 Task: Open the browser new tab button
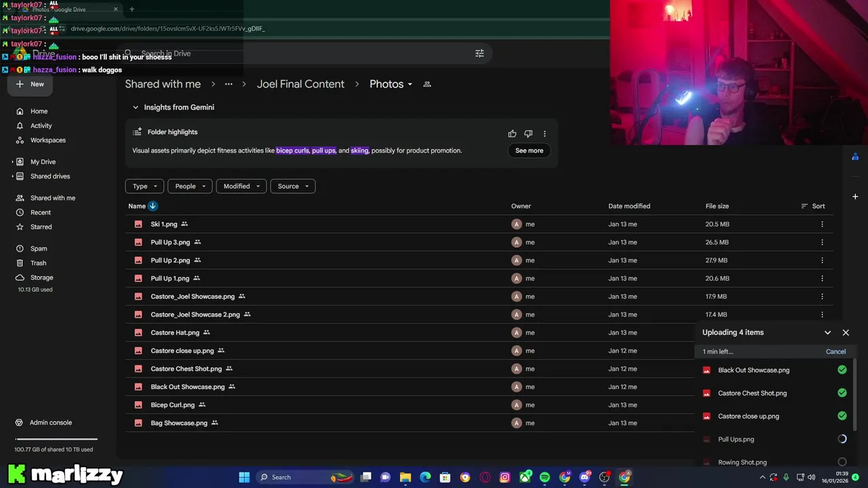coord(132,9)
